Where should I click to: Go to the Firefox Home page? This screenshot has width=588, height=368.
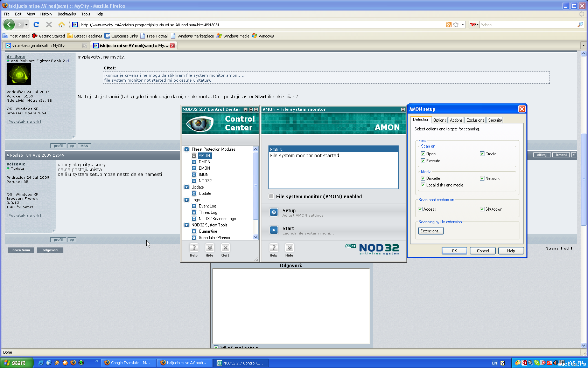pos(62,25)
